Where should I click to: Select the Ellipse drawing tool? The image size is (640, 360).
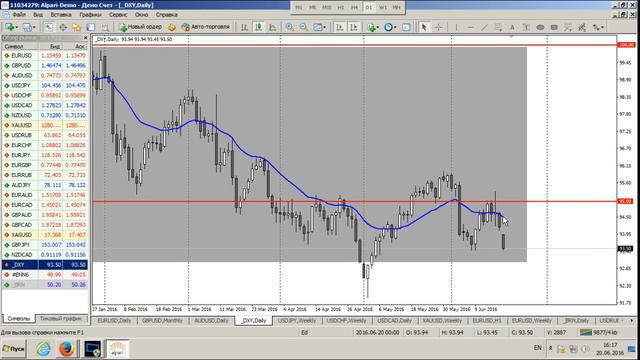tap(540, 27)
